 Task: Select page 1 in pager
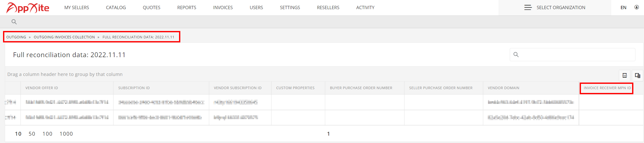pos(328,134)
